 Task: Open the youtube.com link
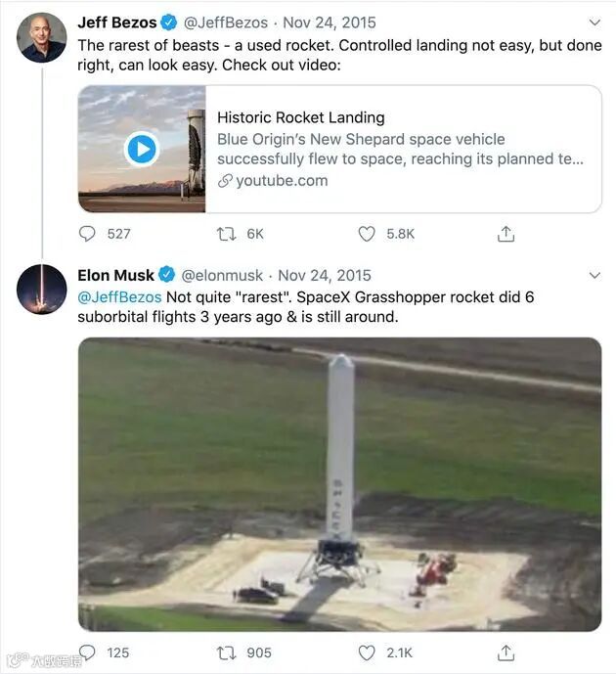point(281,181)
